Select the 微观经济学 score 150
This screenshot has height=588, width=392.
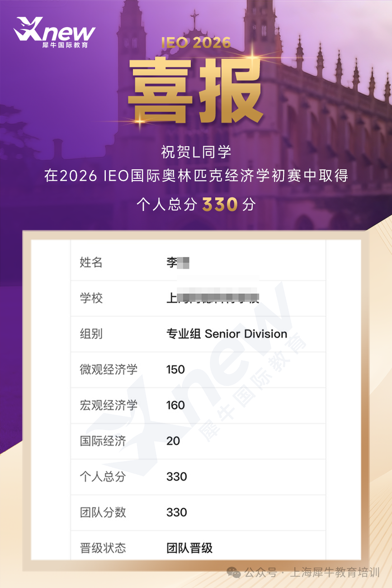coord(175,369)
